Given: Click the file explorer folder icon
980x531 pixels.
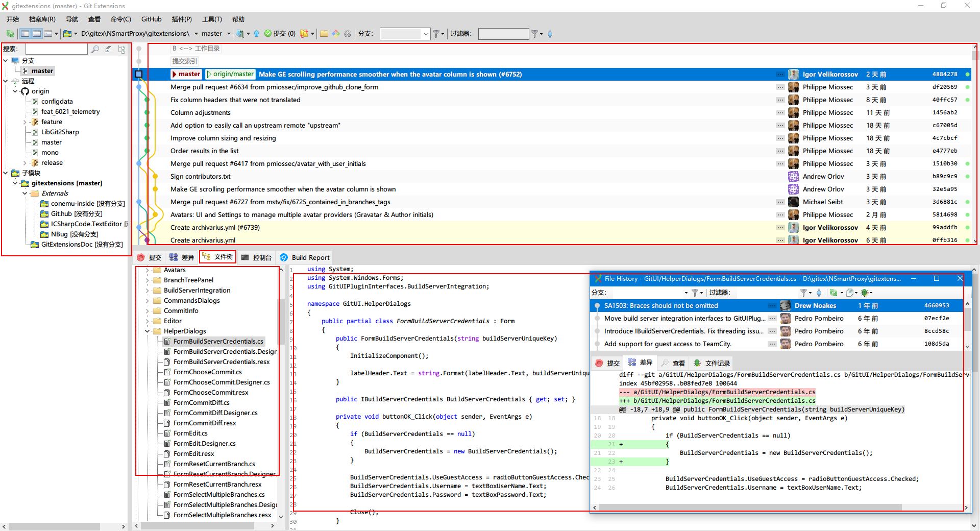Looking at the screenshot, I should (x=324, y=34).
